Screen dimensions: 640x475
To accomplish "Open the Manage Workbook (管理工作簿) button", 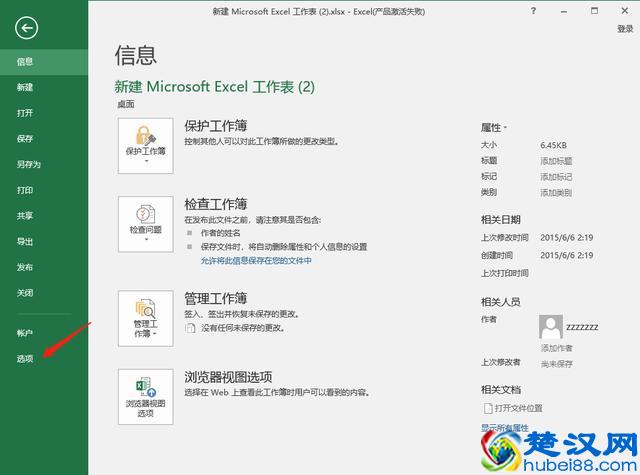I will coord(146,319).
